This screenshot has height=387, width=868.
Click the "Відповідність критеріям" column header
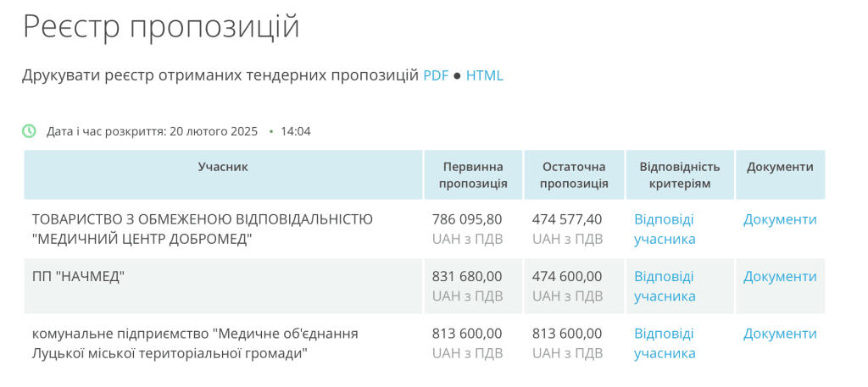[x=680, y=175]
